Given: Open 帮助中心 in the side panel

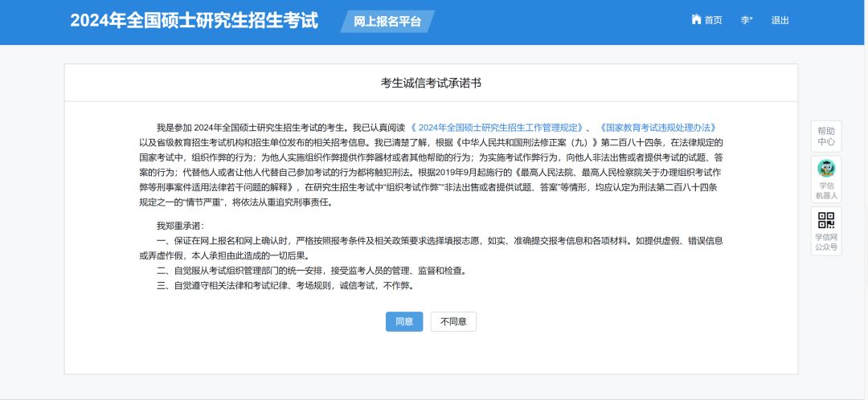Looking at the screenshot, I should [826, 136].
